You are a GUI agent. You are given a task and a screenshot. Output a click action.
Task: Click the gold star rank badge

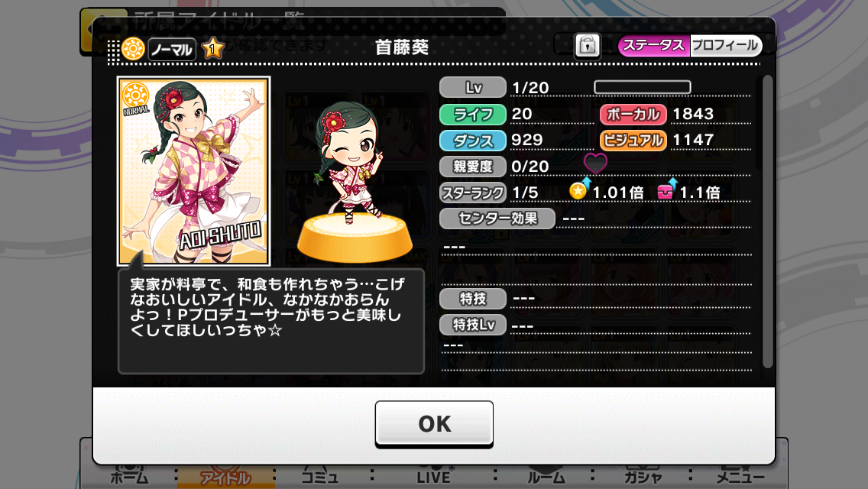(x=212, y=49)
